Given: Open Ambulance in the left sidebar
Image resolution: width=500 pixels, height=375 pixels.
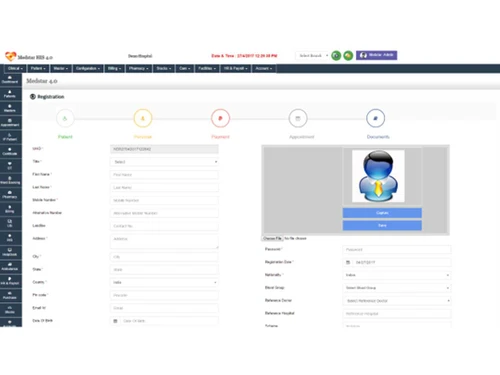Looking at the screenshot, I should click(10, 267).
